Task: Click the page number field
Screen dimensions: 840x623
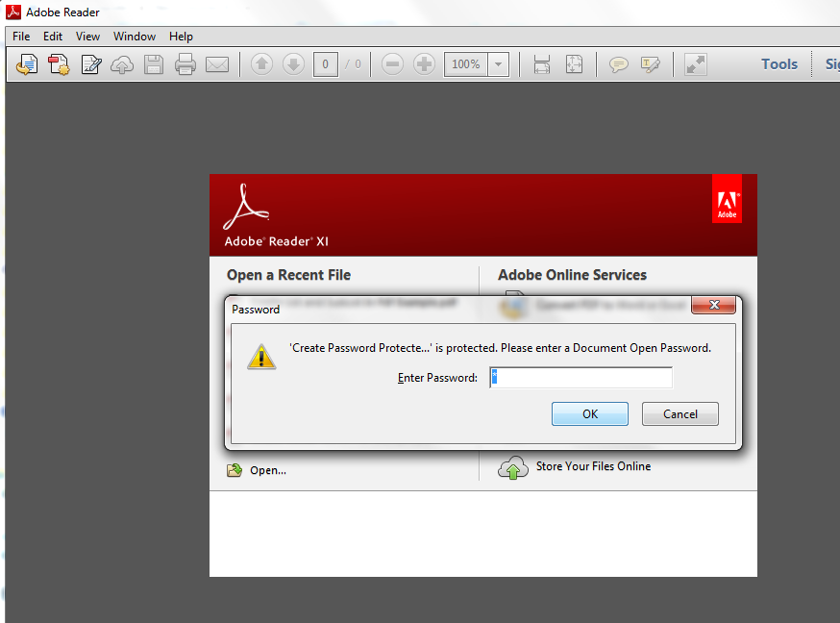Action: tap(325, 64)
